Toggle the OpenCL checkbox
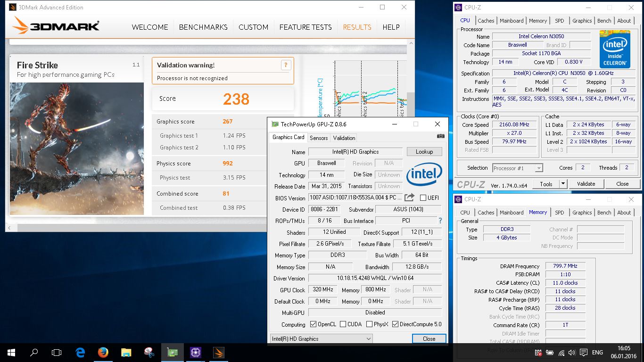Screen dimensions: 644x362 click(314, 324)
